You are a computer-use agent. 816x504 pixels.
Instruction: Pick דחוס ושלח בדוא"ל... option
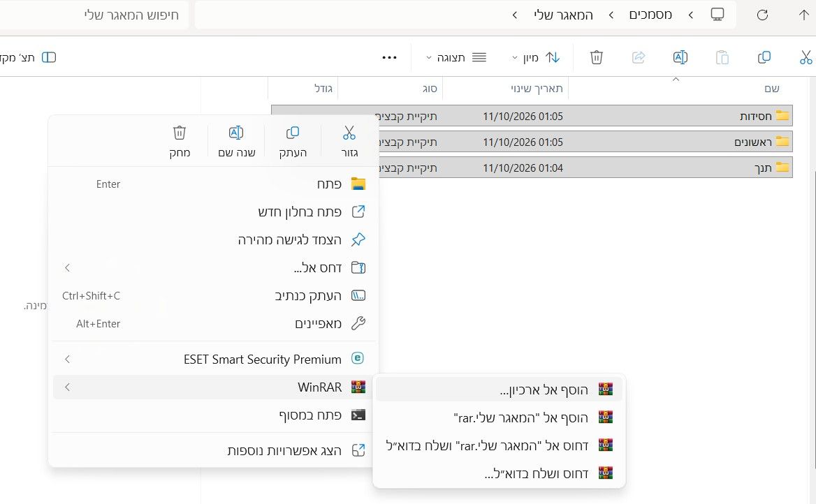coord(499,473)
